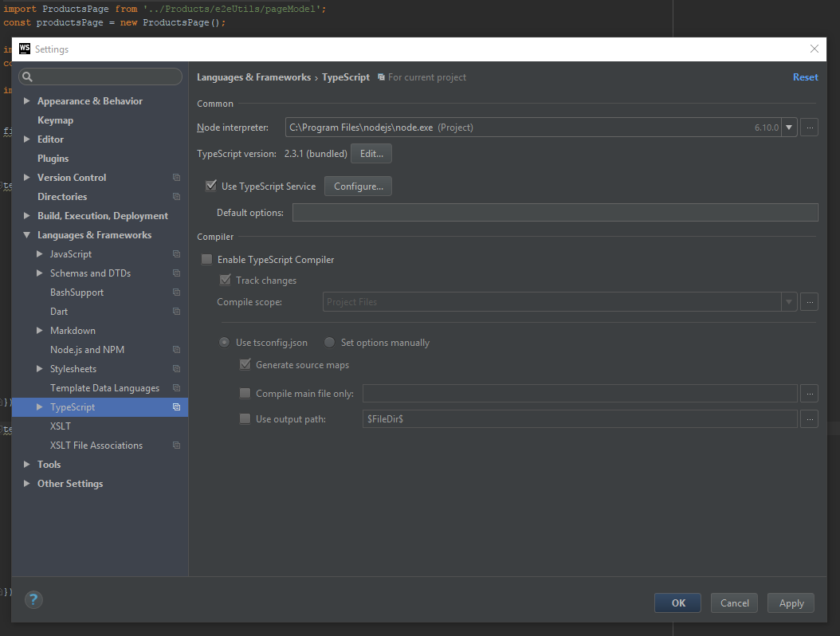840x636 pixels.
Task: Toggle Generate source maps checkbox
Action: click(245, 365)
